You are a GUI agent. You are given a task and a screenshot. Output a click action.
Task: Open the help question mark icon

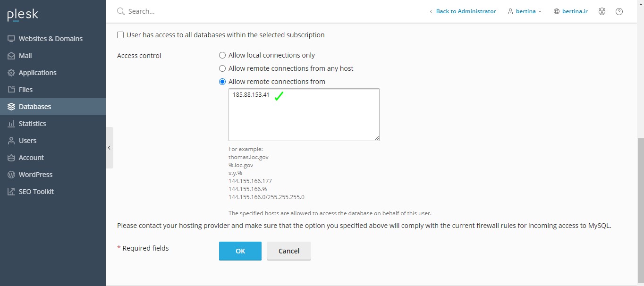coord(619,11)
